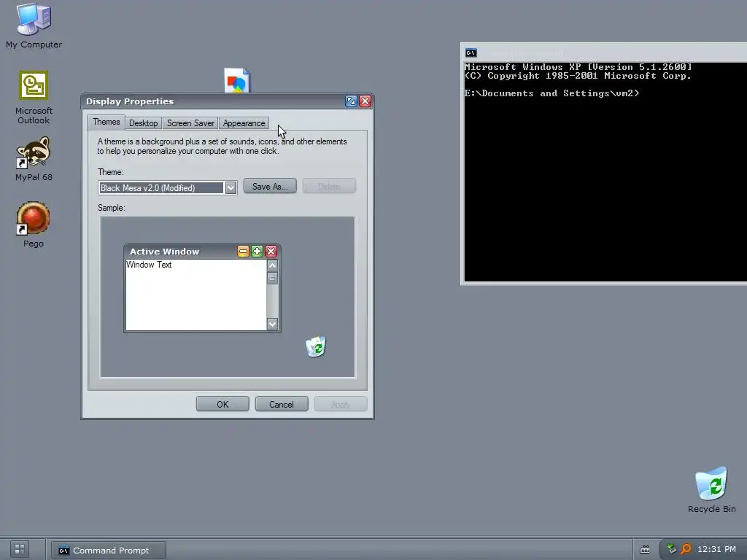Click the help button in Display Properties title bar
The image size is (747, 560).
(x=351, y=101)
